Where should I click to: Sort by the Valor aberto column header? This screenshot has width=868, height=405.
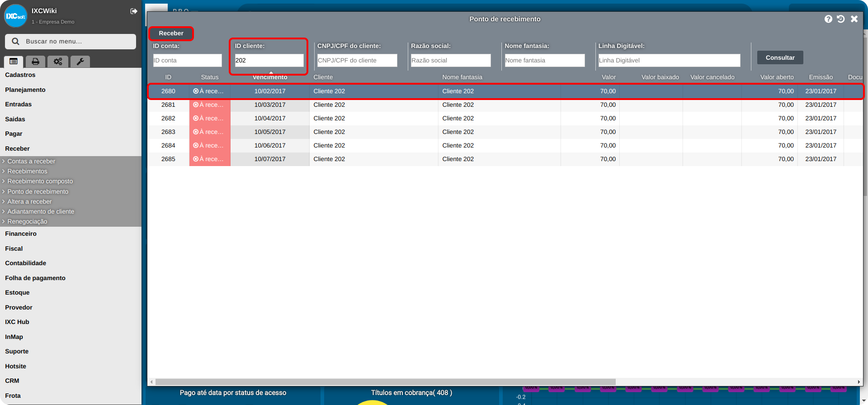click(777, 77)
